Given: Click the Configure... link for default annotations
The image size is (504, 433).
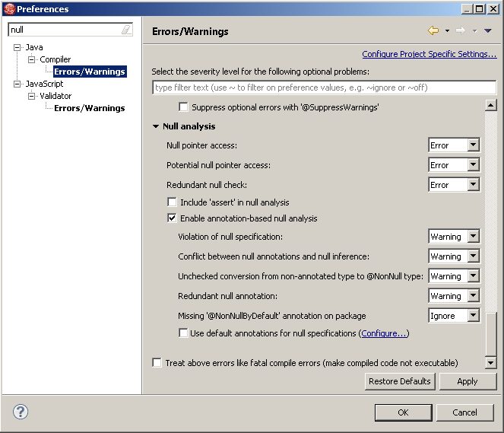Looking at the screenshot, I should coord(384,333).
